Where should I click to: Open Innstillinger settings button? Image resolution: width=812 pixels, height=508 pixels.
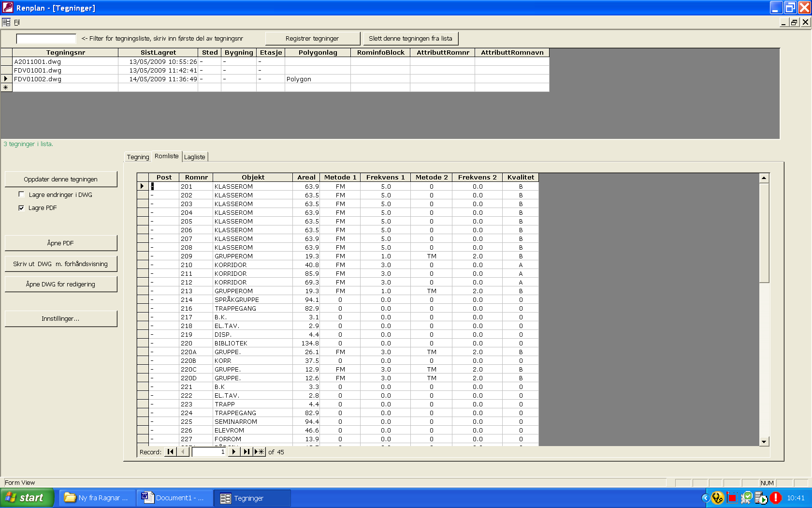pos(61,318)
